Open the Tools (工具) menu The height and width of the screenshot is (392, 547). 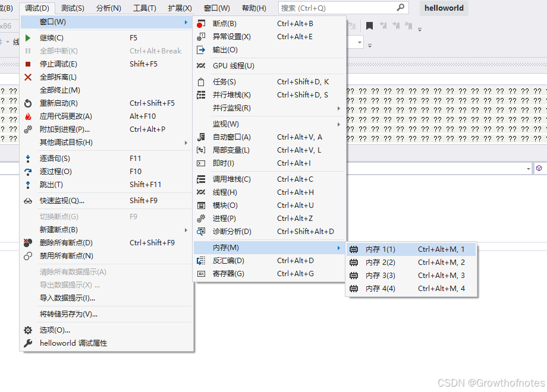(144, 8)
